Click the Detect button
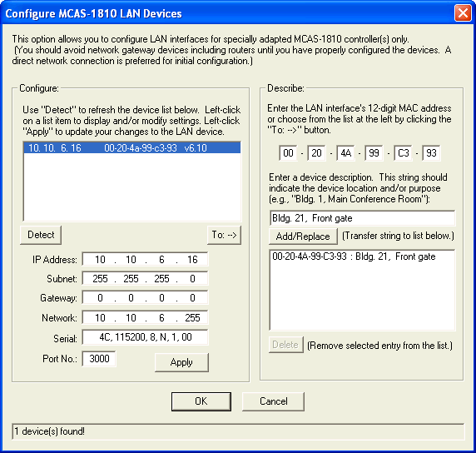 pyautogui.click(x=41, y=235)
